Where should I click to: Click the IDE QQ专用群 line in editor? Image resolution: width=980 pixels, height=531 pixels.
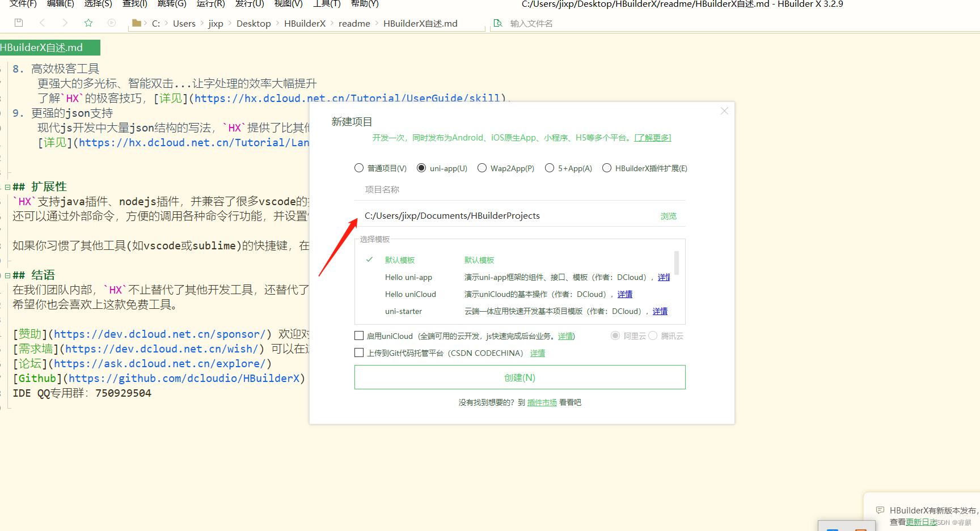pos(82,393)
